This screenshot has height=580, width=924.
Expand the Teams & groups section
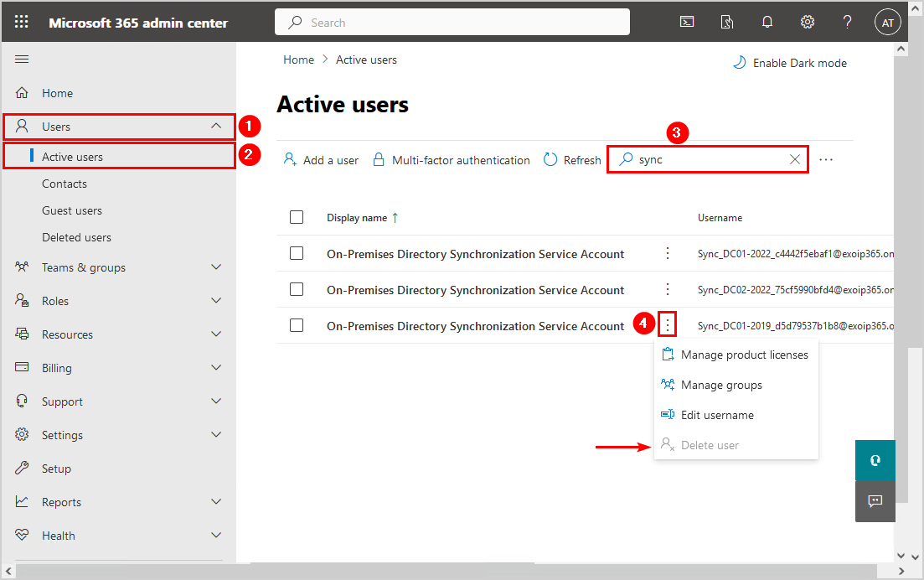216,267
